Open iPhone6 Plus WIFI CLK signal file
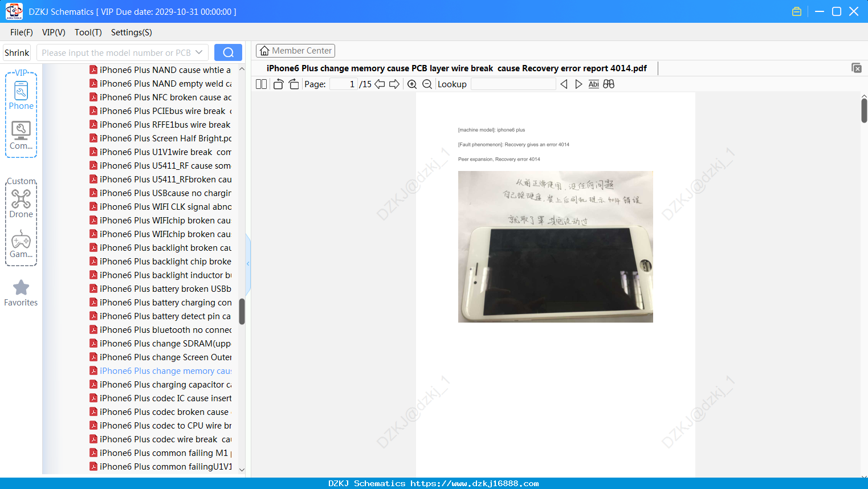Screen dimensions: 868x489 160,207
